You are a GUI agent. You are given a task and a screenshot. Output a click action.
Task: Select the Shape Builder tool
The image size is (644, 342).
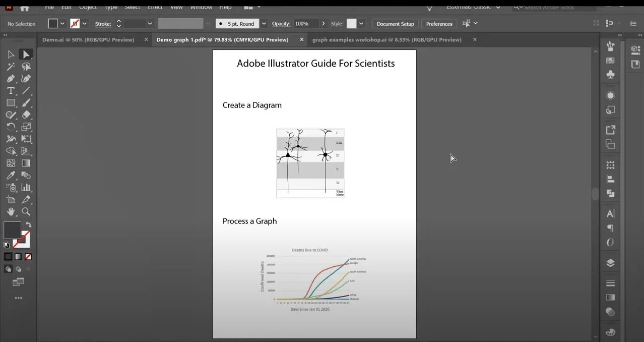point(11,151)
